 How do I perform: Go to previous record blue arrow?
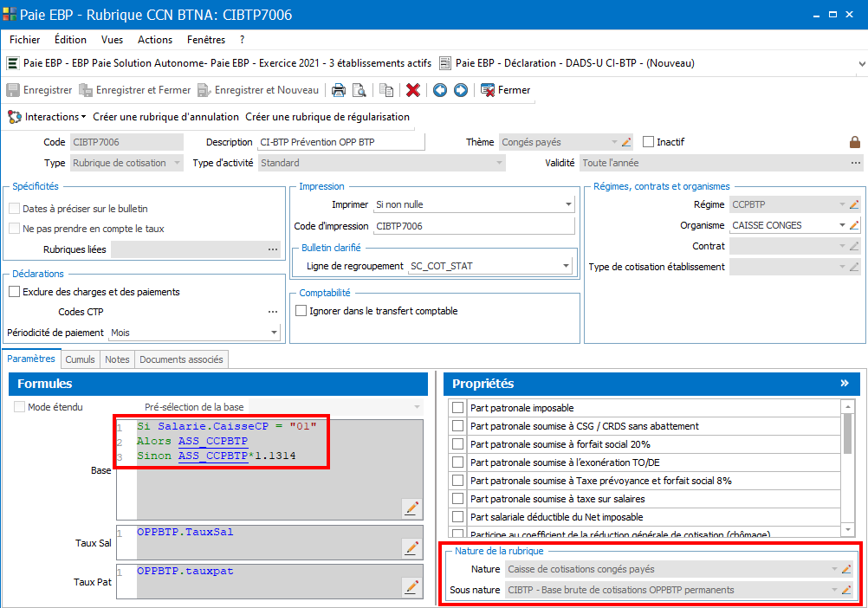click(440, 90)
